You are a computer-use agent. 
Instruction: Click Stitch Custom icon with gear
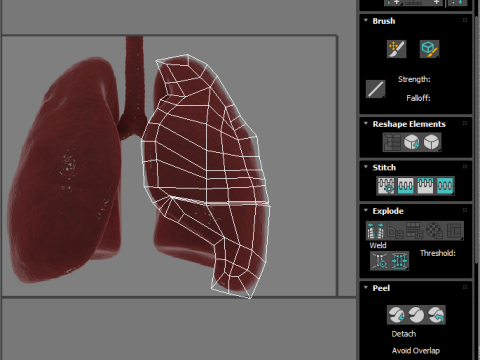[x=386, y=186]
